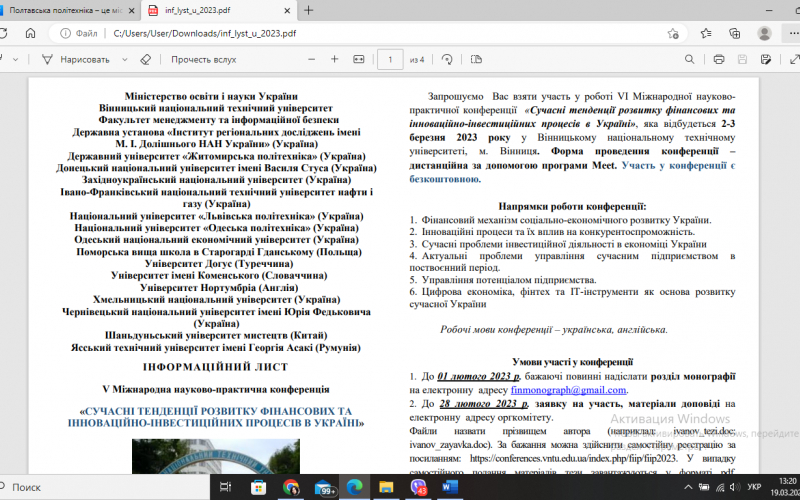Open Viber from the taskbar

[419, 488]
